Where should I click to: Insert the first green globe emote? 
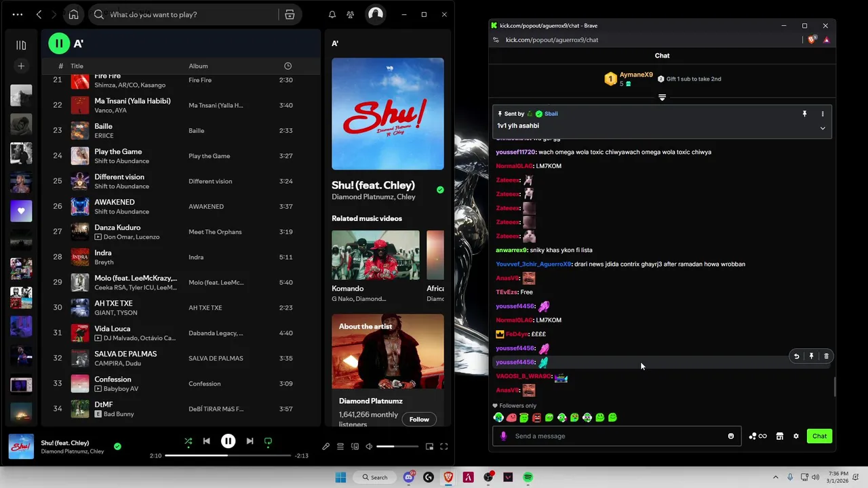click(498, 418)
